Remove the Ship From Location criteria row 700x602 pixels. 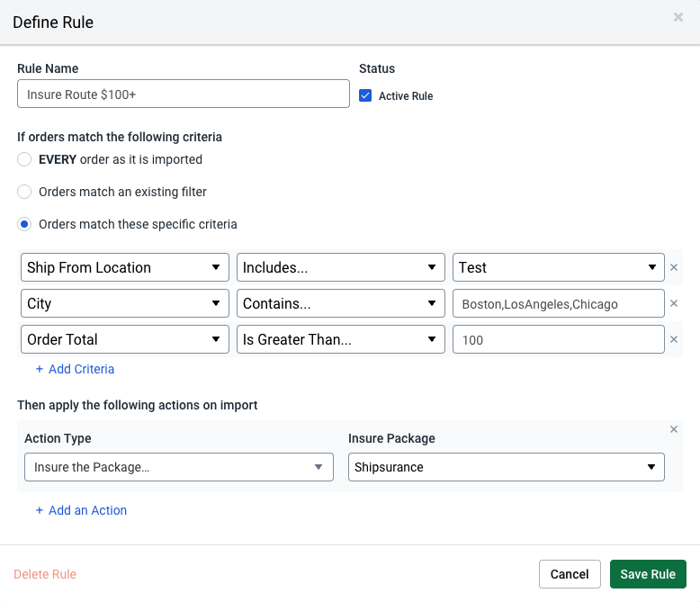pos(674,267)
